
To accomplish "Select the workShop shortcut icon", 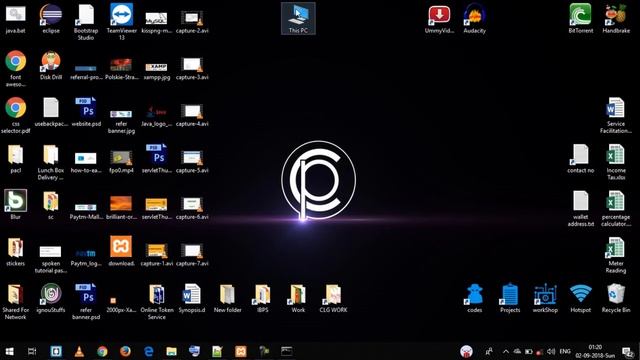I will pos(545,298).
